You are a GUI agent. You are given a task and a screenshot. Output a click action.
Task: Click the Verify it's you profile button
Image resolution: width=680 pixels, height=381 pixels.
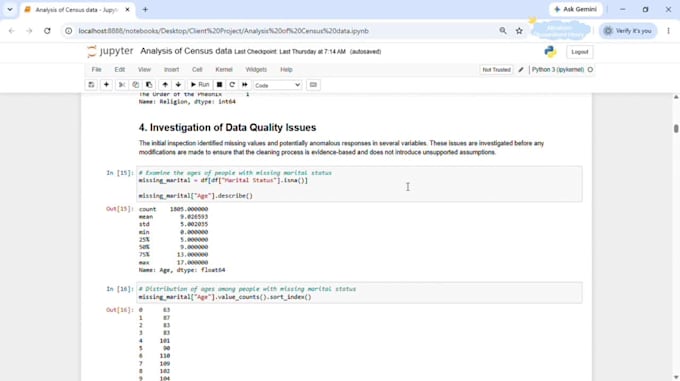628,31
